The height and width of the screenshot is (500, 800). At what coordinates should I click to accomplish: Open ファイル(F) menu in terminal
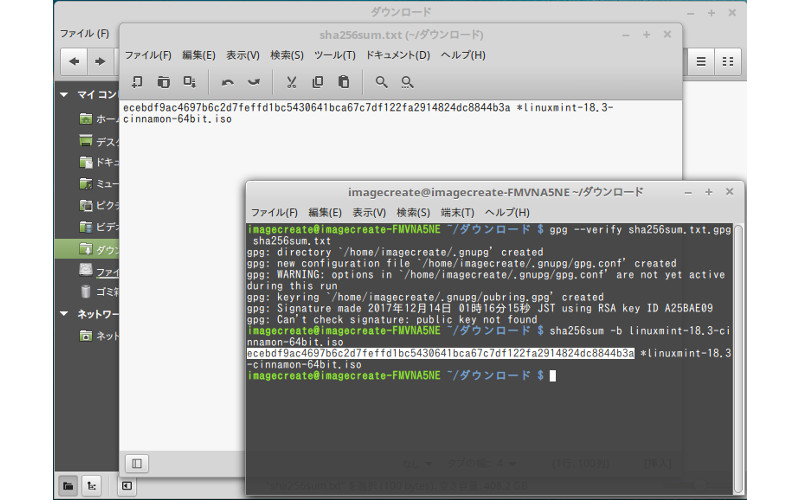[x=274, y=212]
